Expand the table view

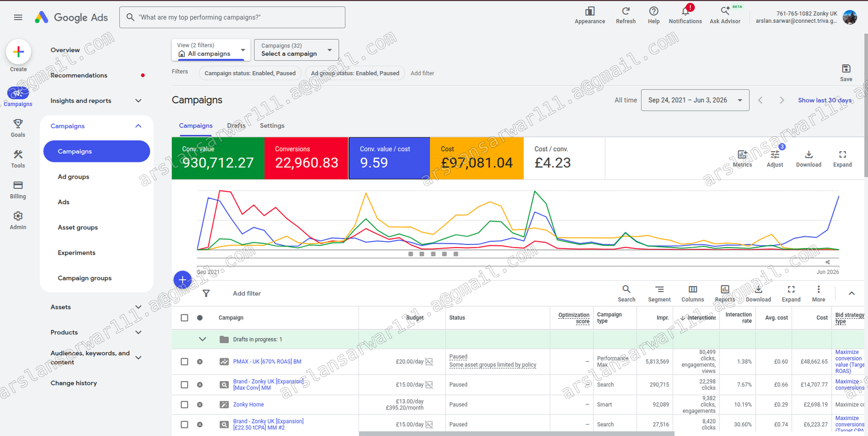click(791, 293)
